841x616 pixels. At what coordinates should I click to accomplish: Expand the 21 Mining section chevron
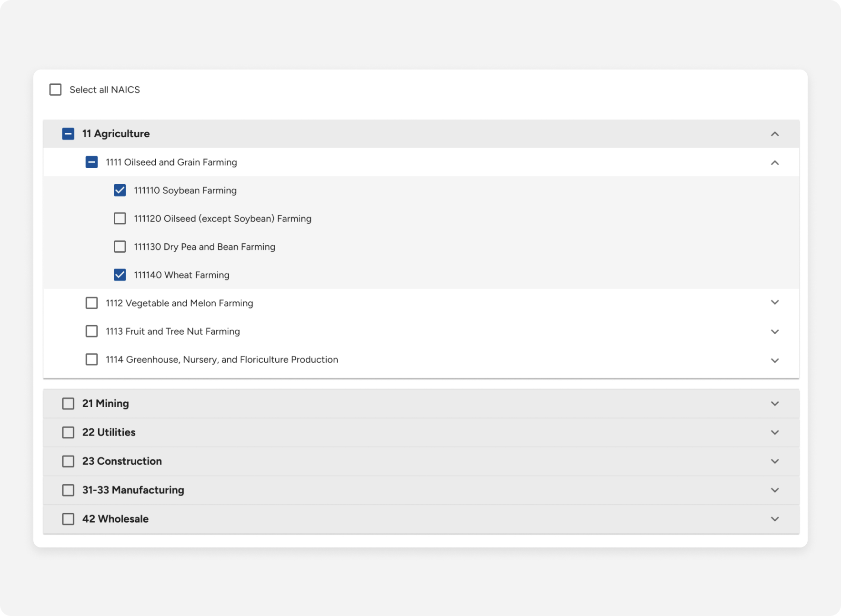[775, 404]
